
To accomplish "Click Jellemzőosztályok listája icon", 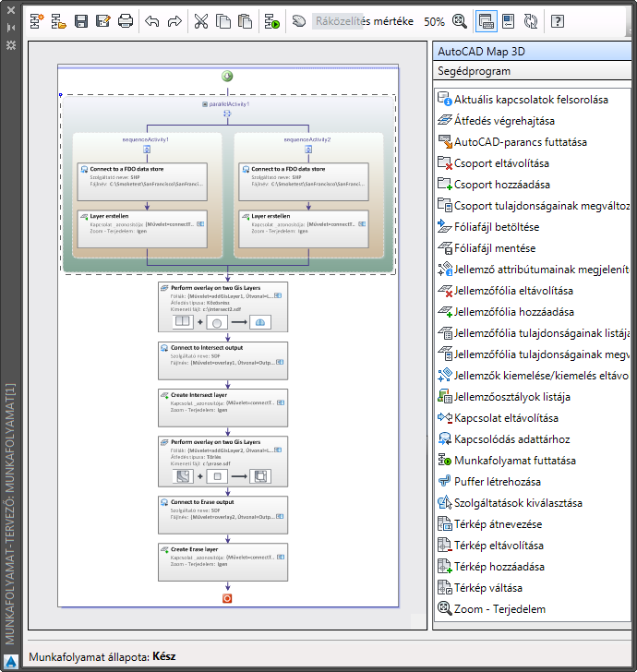I will [x=445, y=396].
